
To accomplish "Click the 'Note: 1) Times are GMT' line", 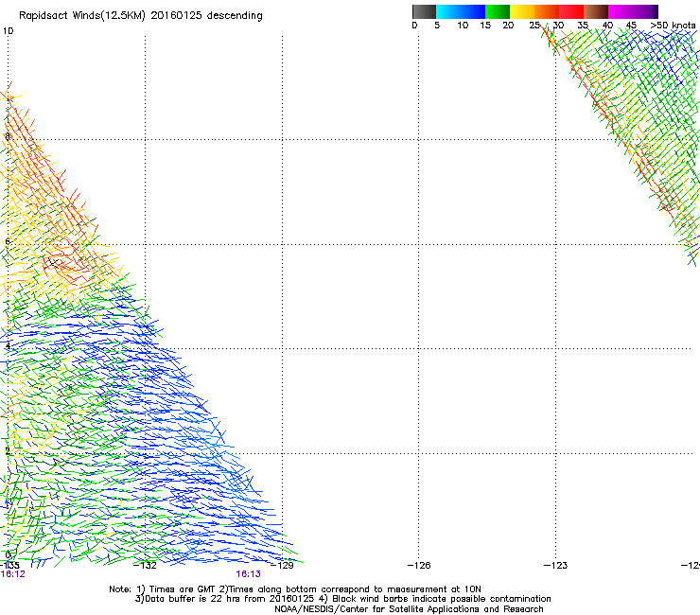I will tap(295, 589).
